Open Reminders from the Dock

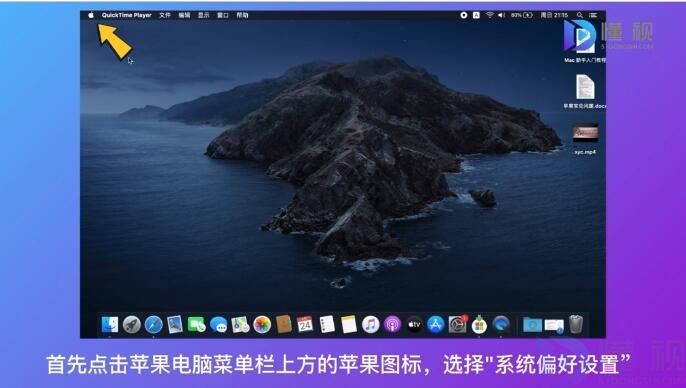[x=327, y=325]
